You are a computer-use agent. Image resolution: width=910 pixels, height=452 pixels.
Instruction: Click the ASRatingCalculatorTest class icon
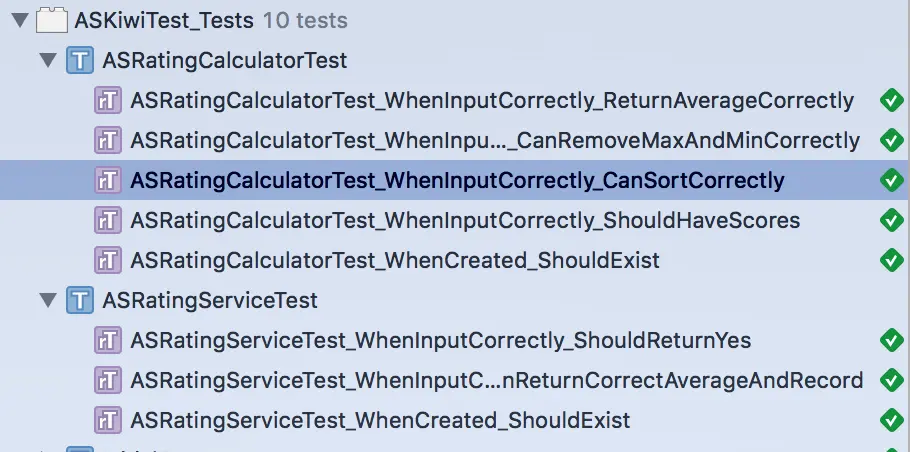click(x=80, y=60)
